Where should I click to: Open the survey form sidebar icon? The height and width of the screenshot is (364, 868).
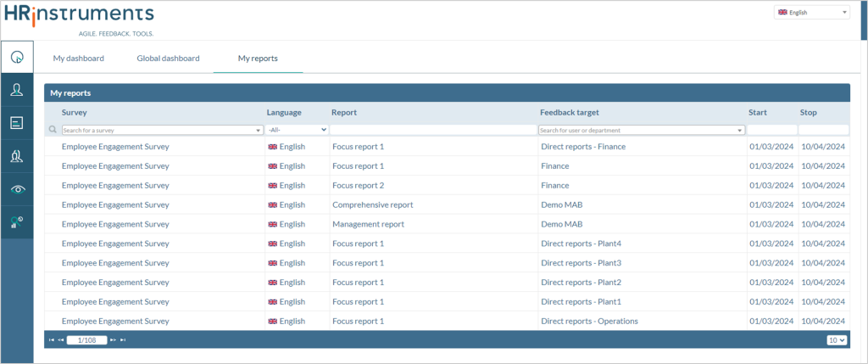pos(17,123)
